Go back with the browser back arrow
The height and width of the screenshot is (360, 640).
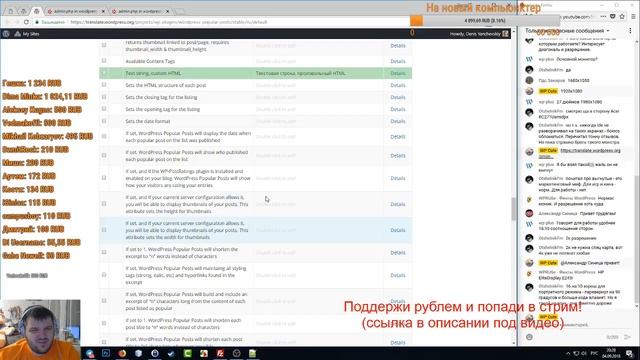(x=7, y=22)
